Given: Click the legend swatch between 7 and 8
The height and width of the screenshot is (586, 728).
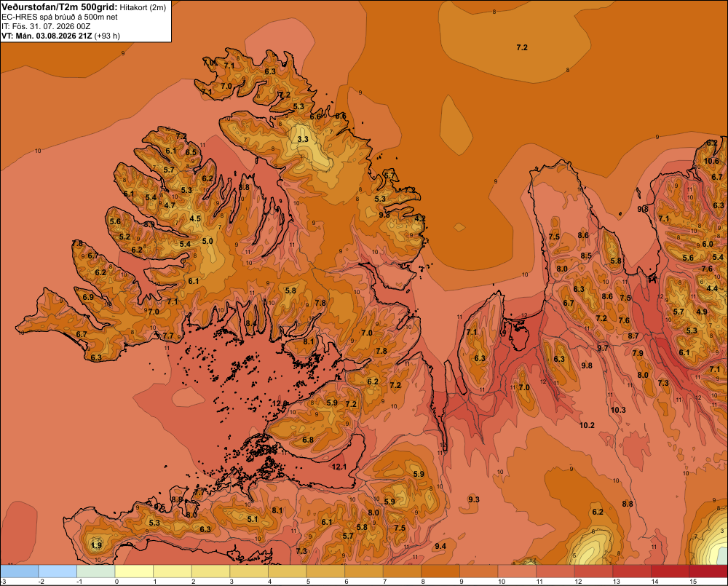Looking at the screenshot, I should tap(402, 571).
